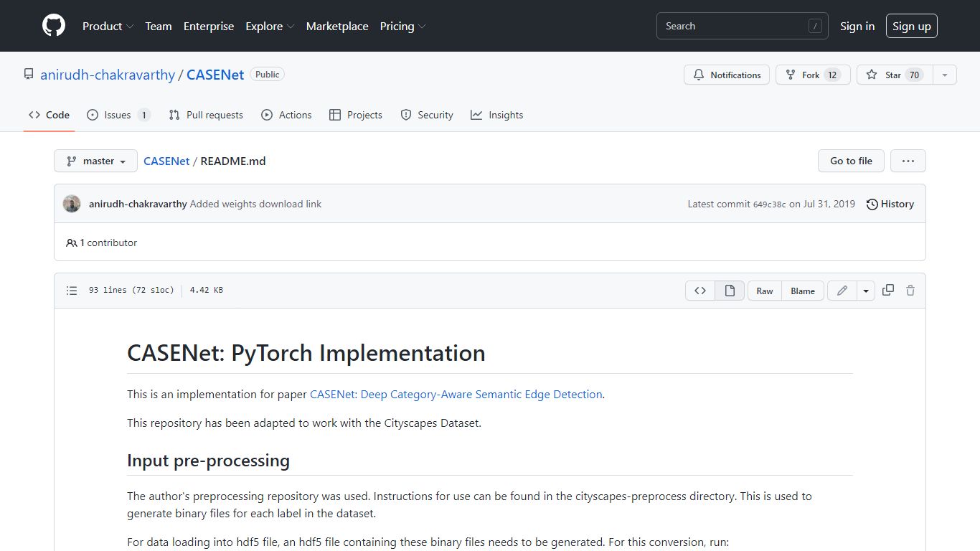This screenshot has width=980, height=551.
Task: Expand the edit options dropdown caret
Action: point(866,291)
